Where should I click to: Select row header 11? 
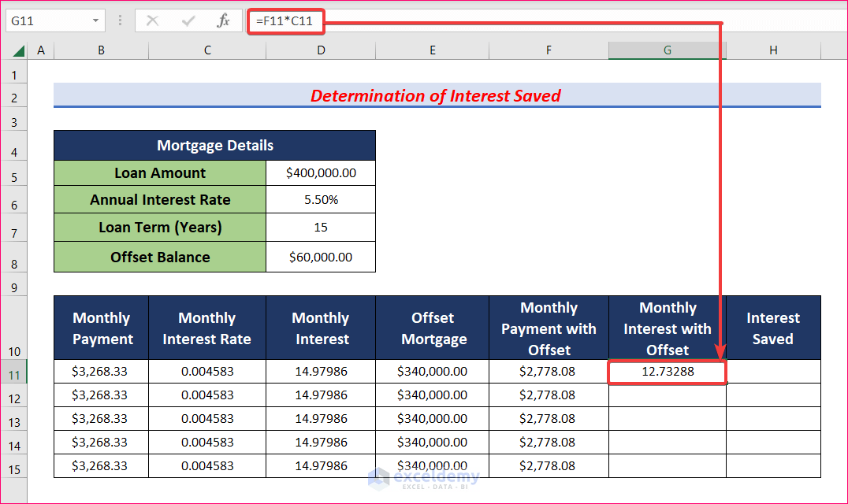14,371
